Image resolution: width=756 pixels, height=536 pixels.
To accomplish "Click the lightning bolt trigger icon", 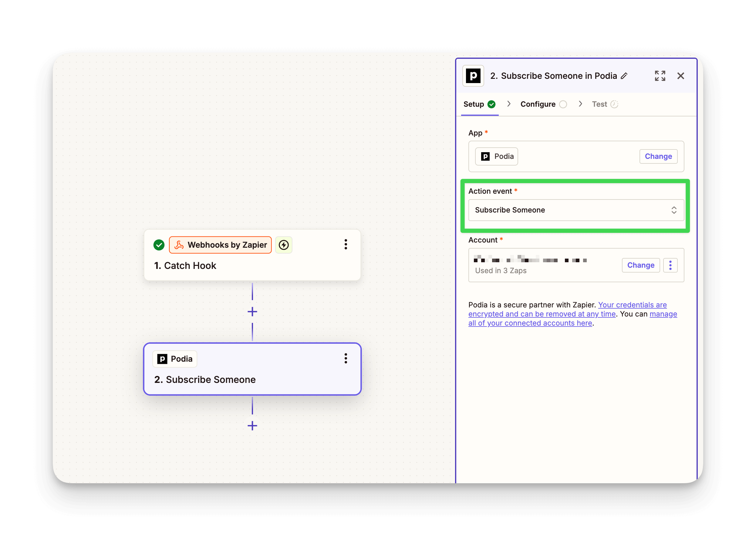I will [x=284, y=245].
